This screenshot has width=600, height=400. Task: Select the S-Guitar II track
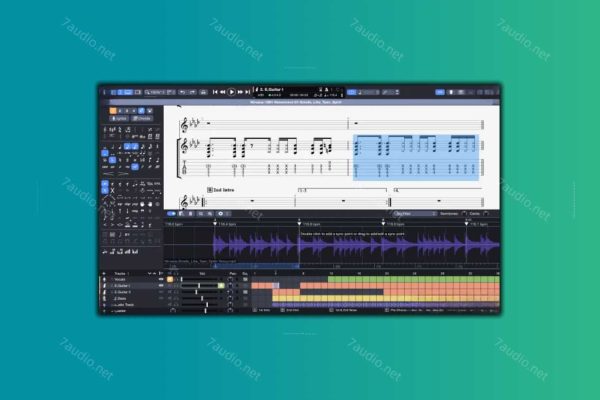click(x=122, y=292)
